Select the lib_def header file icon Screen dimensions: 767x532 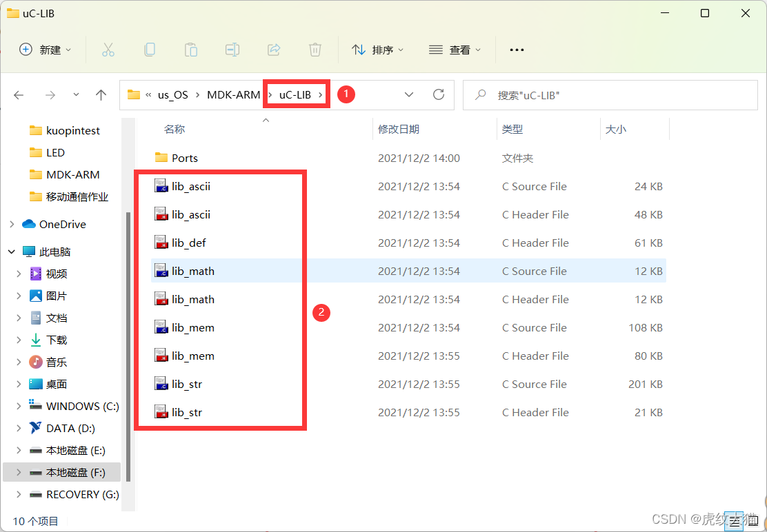161,243
